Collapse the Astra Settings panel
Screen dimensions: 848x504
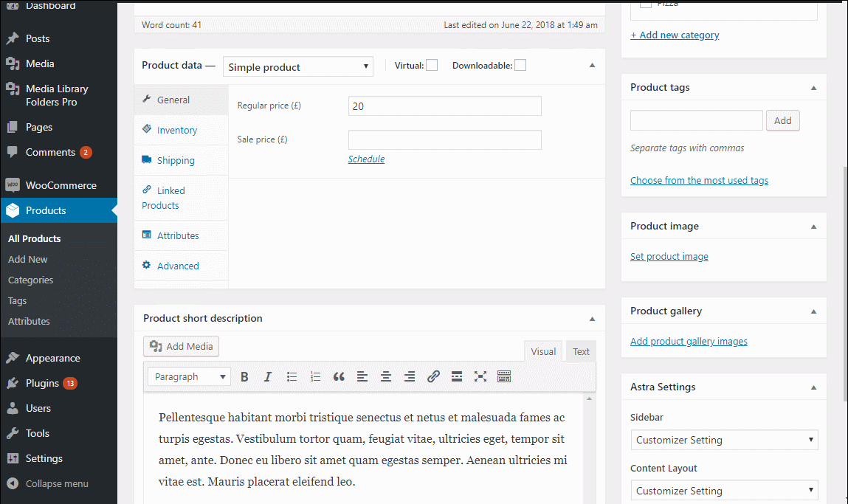814,387
